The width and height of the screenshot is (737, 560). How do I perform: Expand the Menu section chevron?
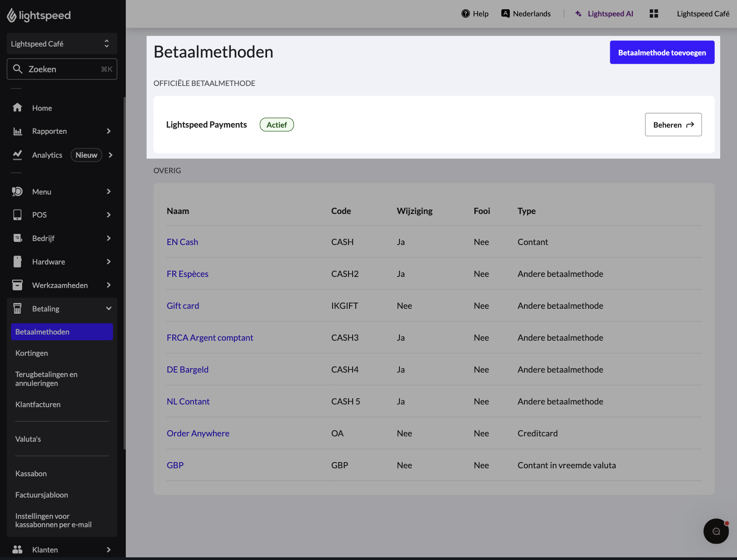[109, 191]
